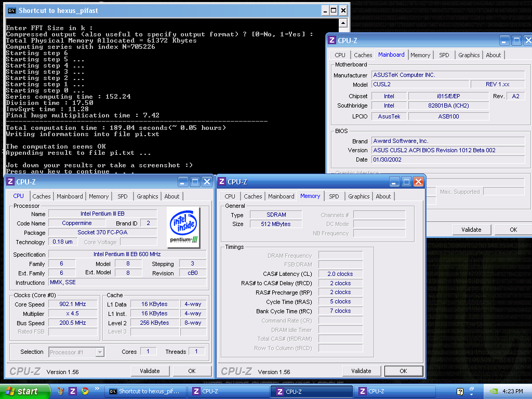Open the About tab in the Memory window
532x399 pixels.
pyautogui.click(x=383, y=196)
